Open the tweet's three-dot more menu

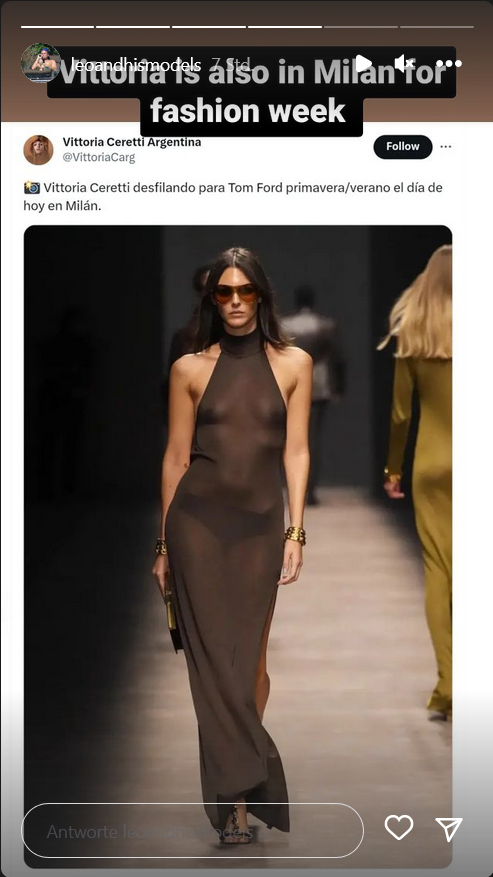(445, 147)
